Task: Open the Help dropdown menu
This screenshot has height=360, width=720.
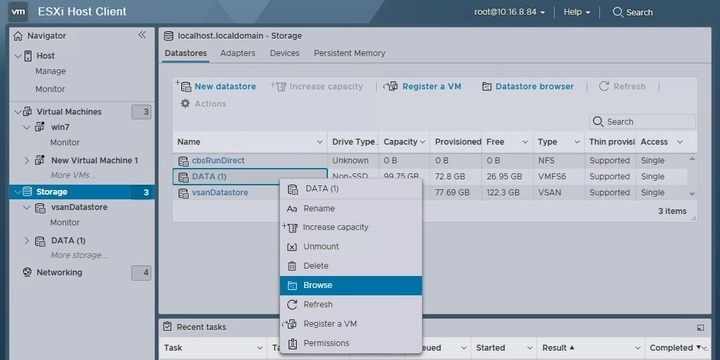Action: [577, 12]
